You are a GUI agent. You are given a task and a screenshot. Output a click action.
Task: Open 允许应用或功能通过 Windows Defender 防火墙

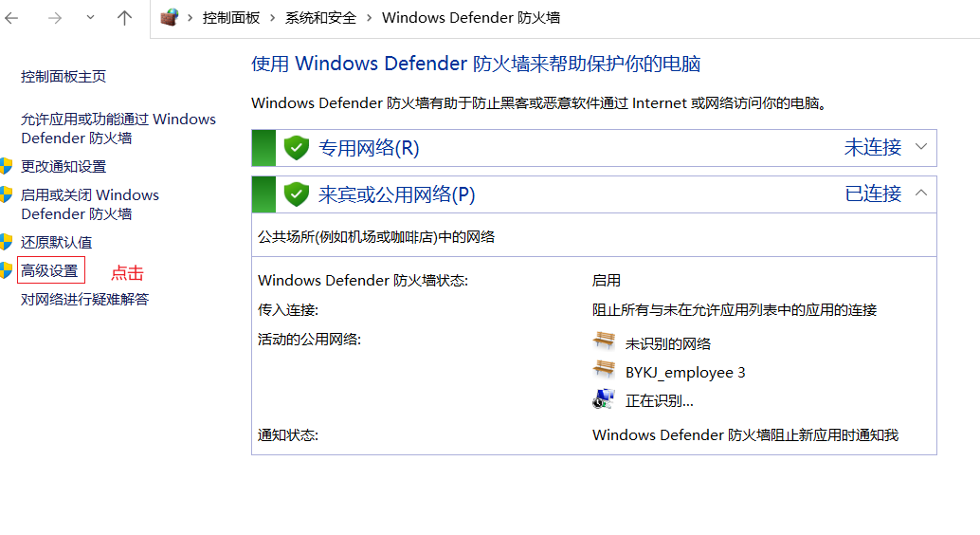pos(118,128)
